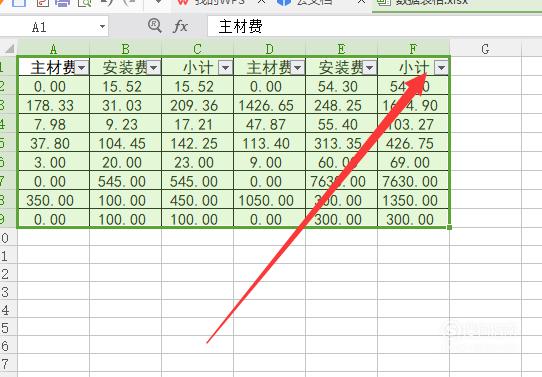
Task: Select the cell with value 23.00
Action: [197, 162]
